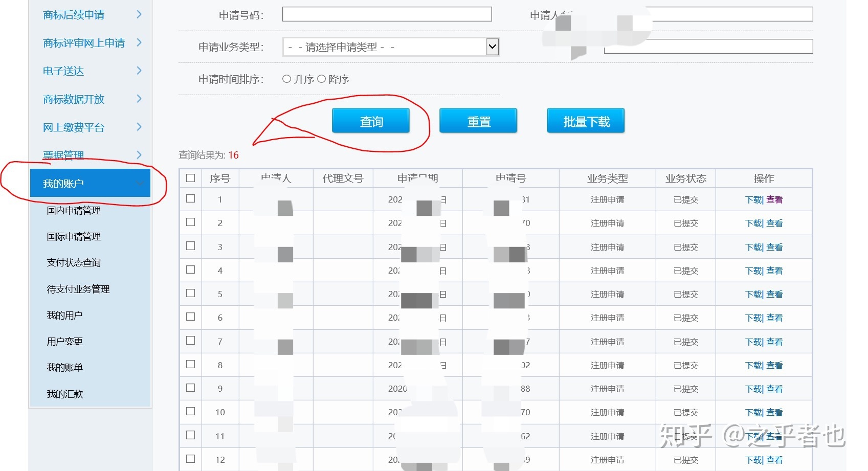Click the 查询 search button
Screen dimensions: 868x471
tap(371, 121)
